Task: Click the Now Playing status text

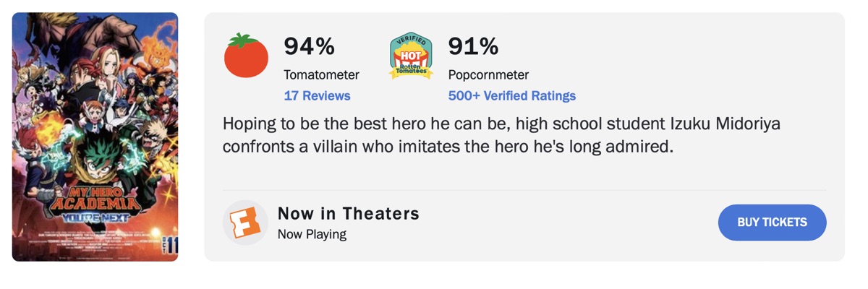Action: click(312, 234)
